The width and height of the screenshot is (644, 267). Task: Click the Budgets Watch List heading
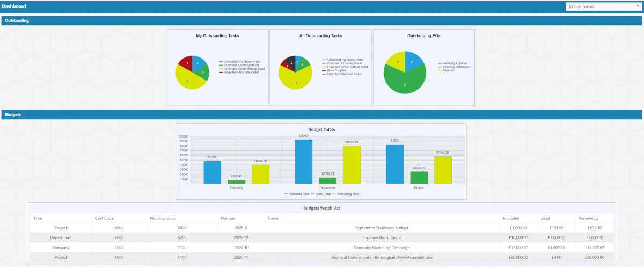(321, 208)
